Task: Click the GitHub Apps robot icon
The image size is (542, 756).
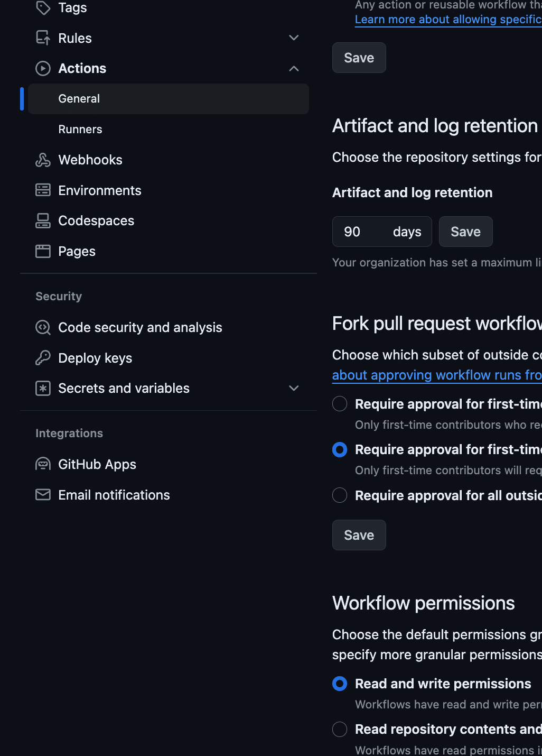Action: coord(43,464)
